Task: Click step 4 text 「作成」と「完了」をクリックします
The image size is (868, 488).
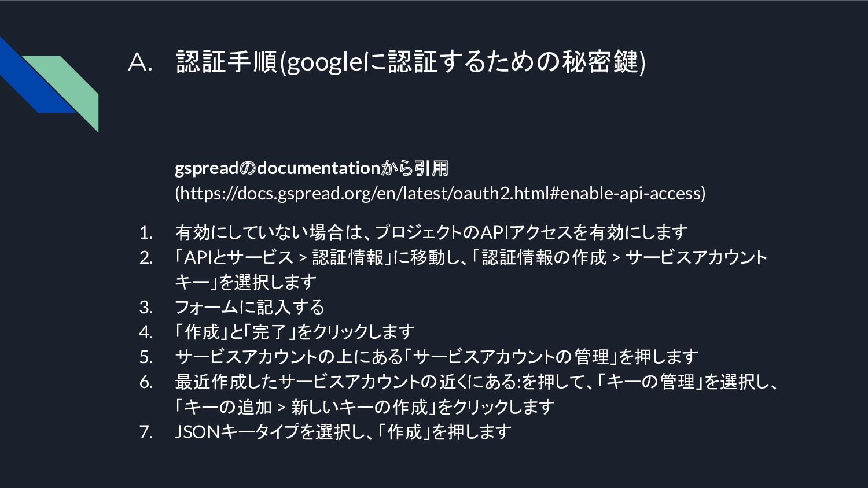Action: [x=295, y=332]
